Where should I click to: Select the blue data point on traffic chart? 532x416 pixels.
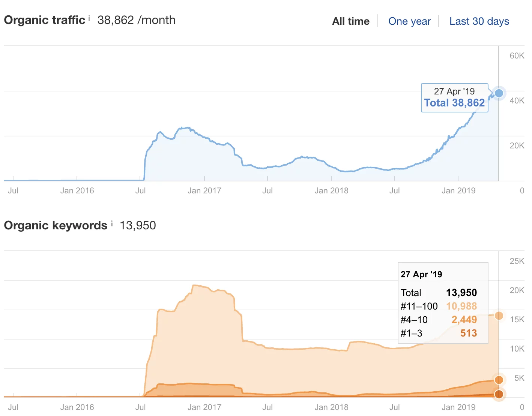tap(499, 93)
